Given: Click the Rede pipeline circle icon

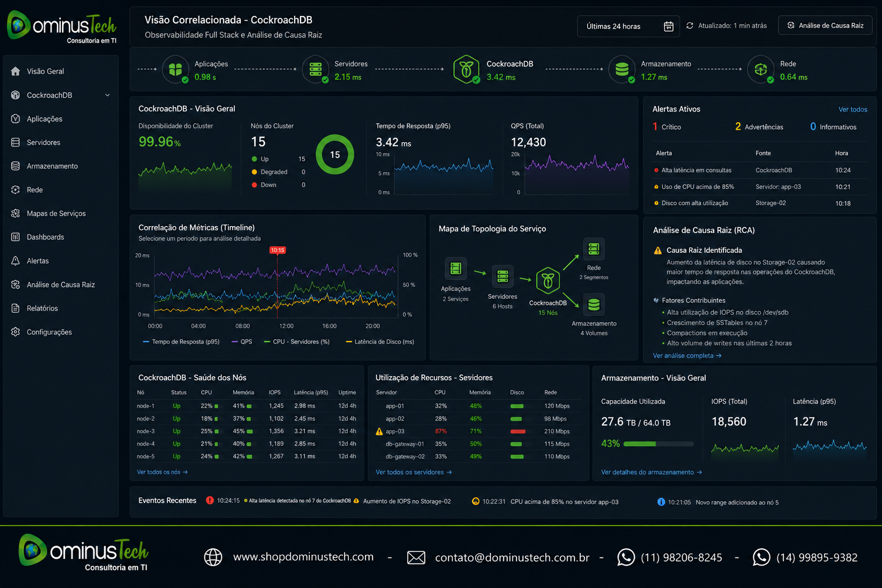Looking at the screenshot, I should [x=761, y=69].
